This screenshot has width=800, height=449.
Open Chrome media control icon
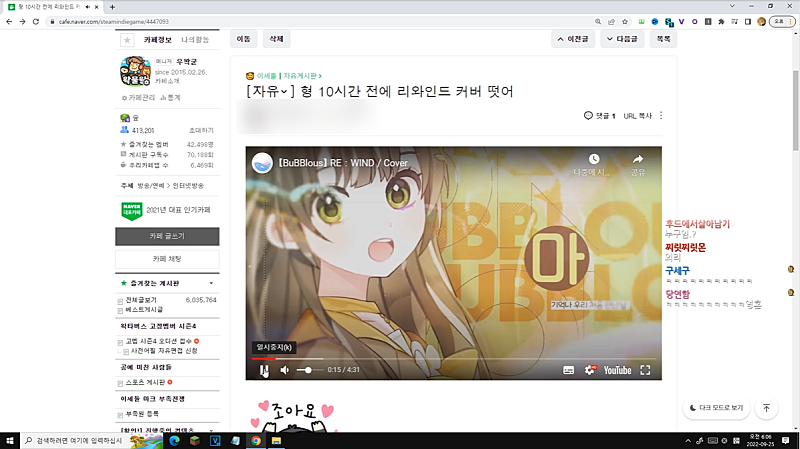pyautogui.click(x=735, y=21)
